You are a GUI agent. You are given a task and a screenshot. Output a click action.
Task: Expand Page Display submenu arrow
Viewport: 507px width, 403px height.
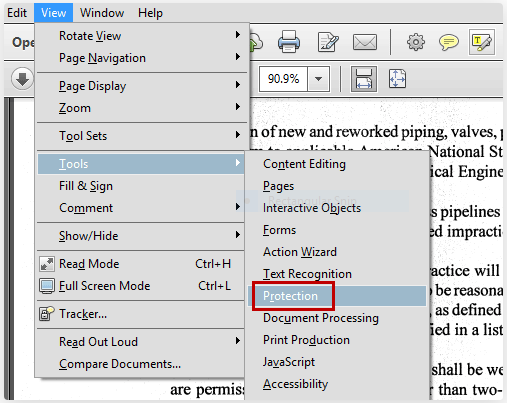click(x=238, y=85)
